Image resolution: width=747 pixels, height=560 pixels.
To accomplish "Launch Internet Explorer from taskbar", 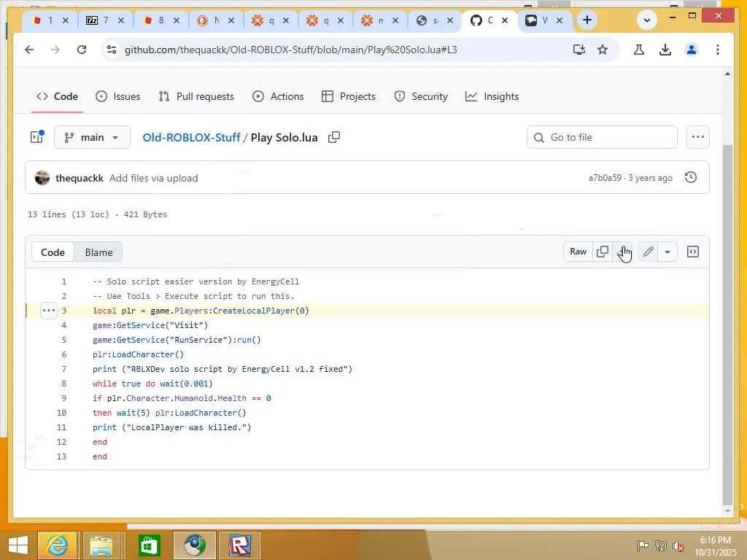I will [x=57, y=545].
